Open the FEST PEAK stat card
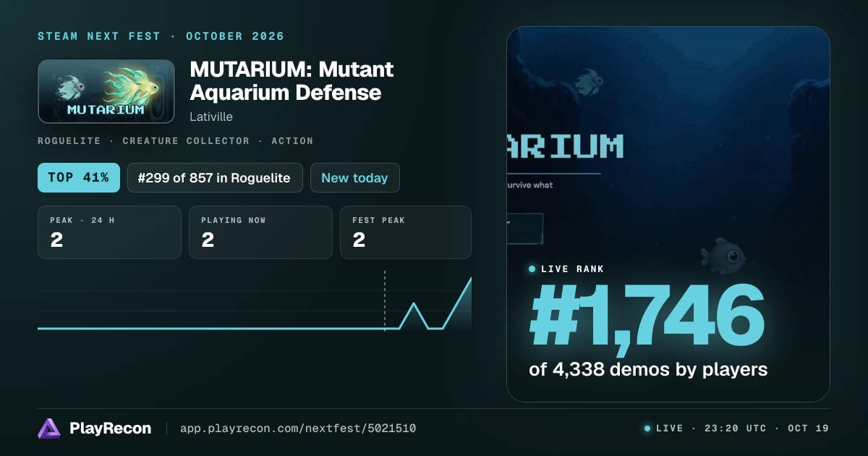This screenshot has width=868, height=456. [406, 232]
